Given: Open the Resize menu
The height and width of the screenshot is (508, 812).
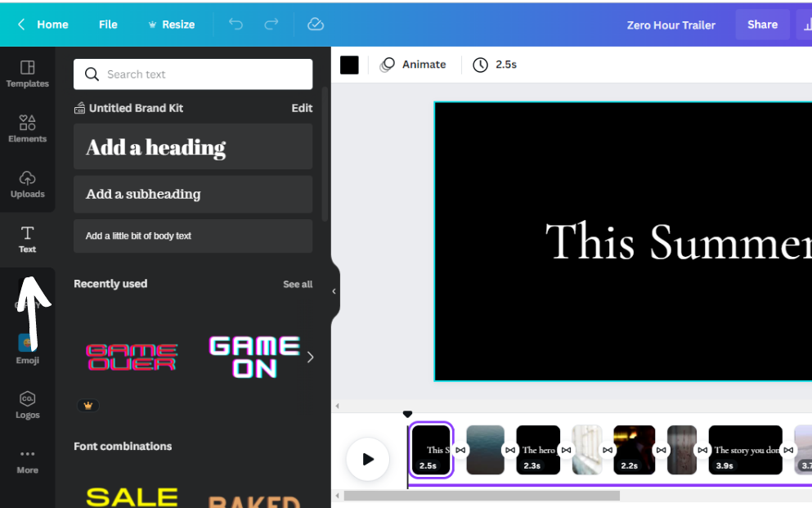Looking at the screenshot, I should pyautogui.click(x=171, y=25).
